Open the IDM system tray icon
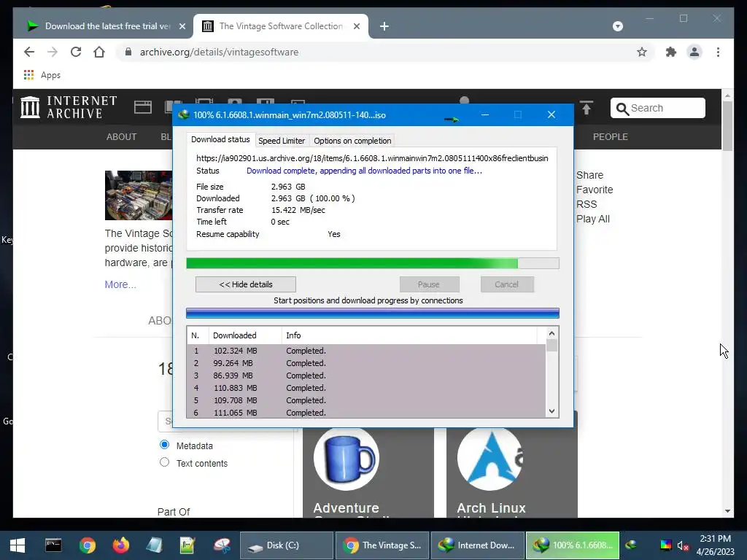 click(631, 545)
